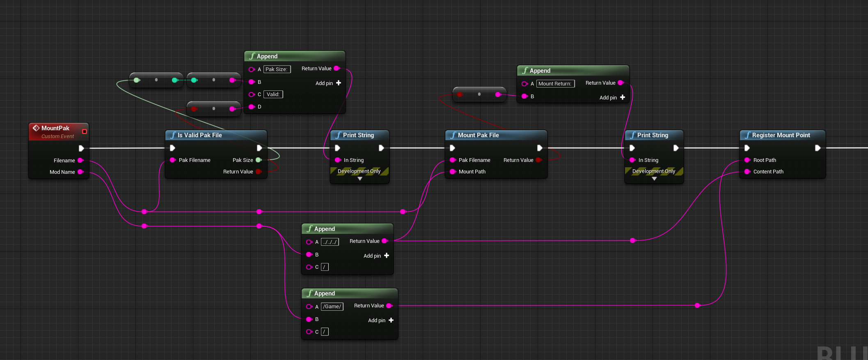The image size is (868, 360).
Task: Expand the second Print String advanced options arrow
Action: coord(654,179)
